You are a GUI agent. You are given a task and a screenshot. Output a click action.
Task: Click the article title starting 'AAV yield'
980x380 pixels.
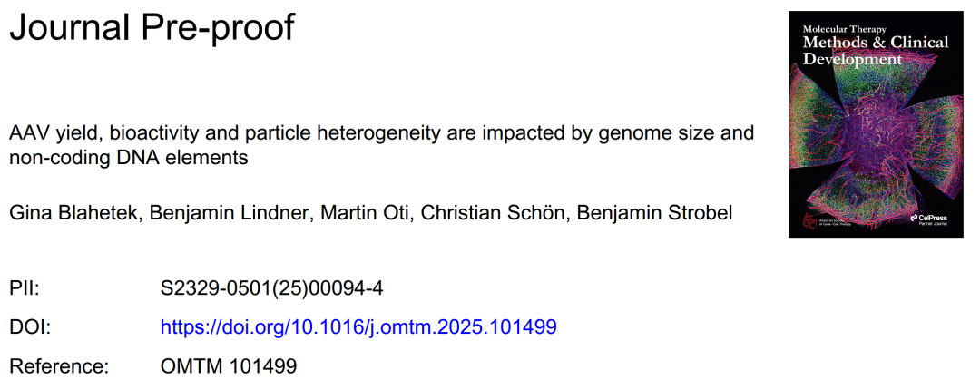tap(381, 145)
